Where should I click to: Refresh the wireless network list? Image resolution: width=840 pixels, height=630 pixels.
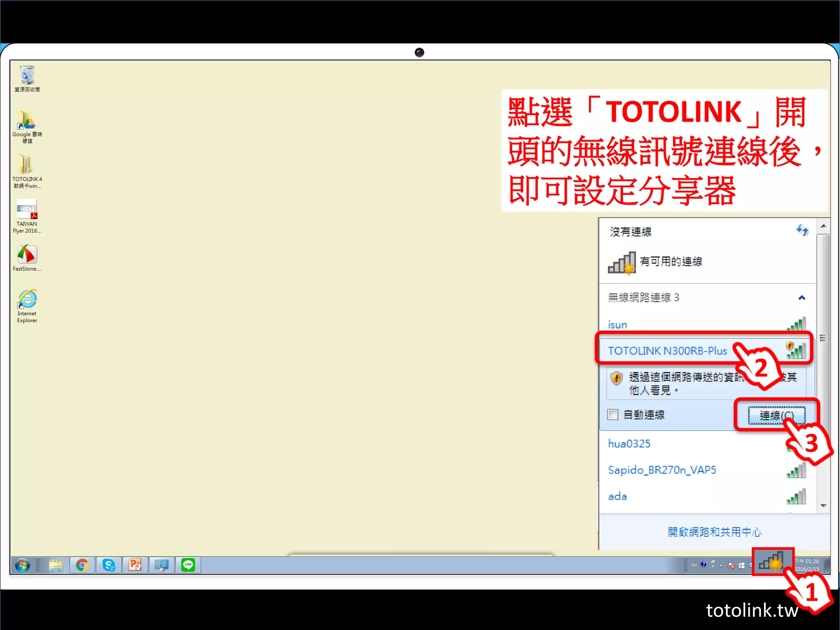click(x=802, y=230)
